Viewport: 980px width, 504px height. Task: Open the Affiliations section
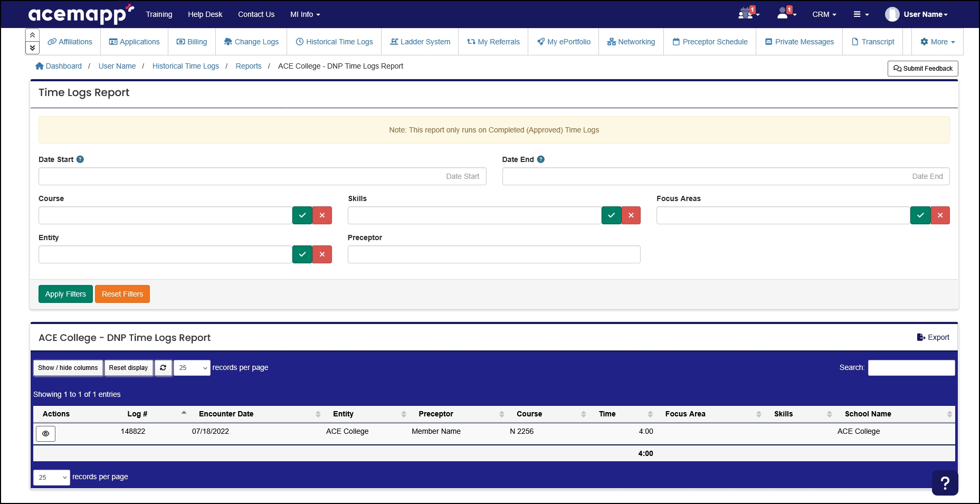click(x=70, y=42)
